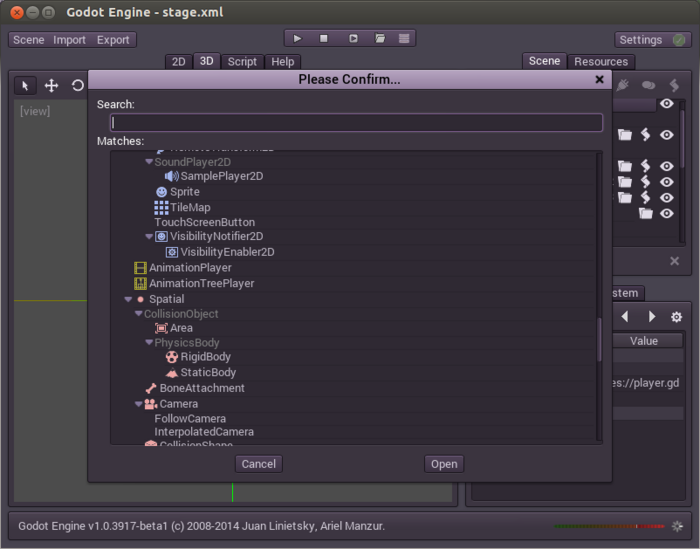Image resolution: width=700 pixels, height=549 pixels.
Task: Open the Export menu
Action: pos(113,40)
